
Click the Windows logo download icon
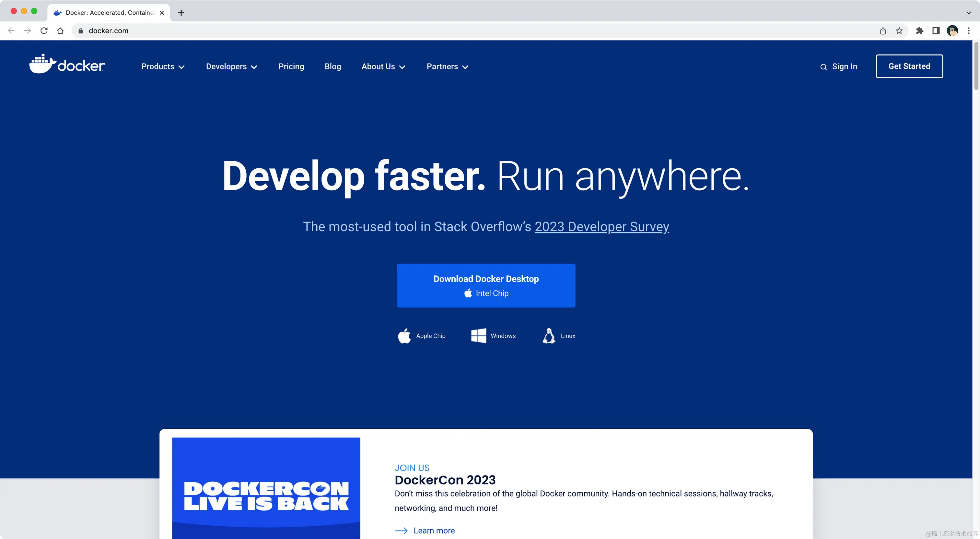click(479, 336)
